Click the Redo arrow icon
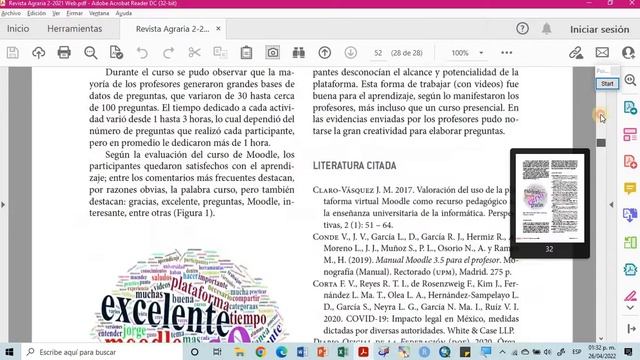The height and width of the screenshot is (360, 640). tap(168, 53)
